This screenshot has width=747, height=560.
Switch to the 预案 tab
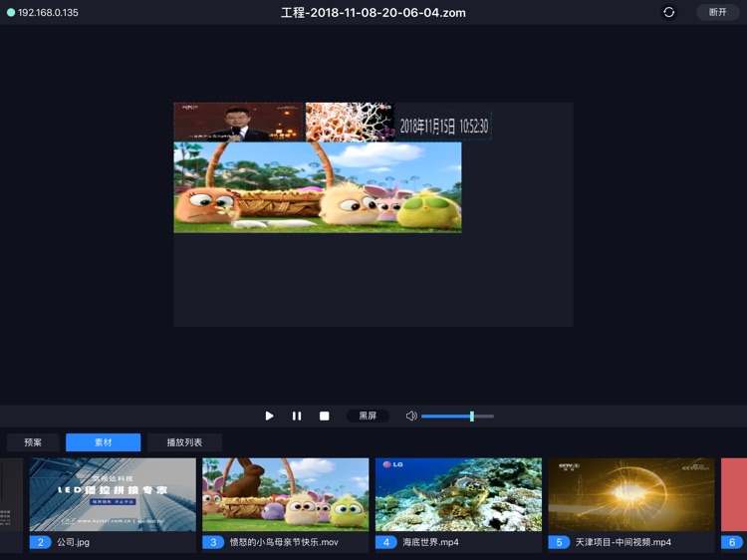(x=33, y=442)
